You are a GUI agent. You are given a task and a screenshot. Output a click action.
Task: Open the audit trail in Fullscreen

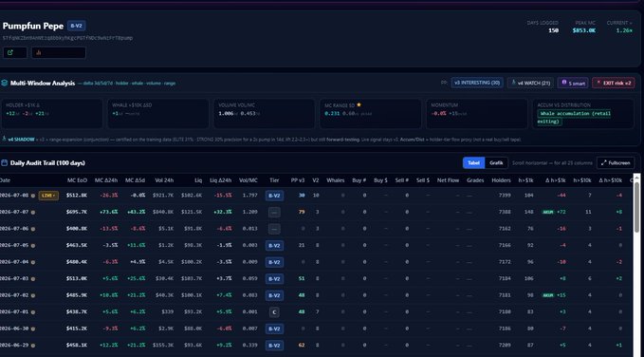pyautogui.click(x=616, y=163)
